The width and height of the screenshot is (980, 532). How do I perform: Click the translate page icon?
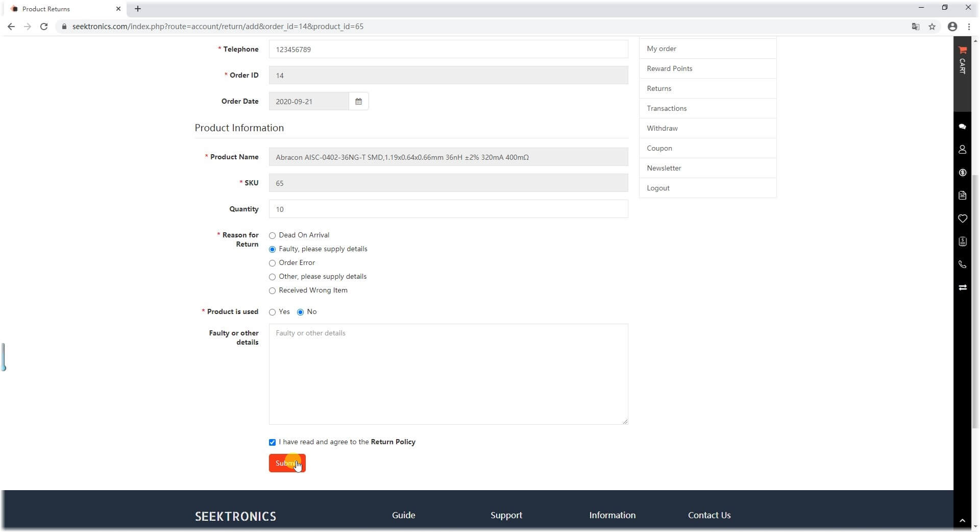[x=916, y=27]
